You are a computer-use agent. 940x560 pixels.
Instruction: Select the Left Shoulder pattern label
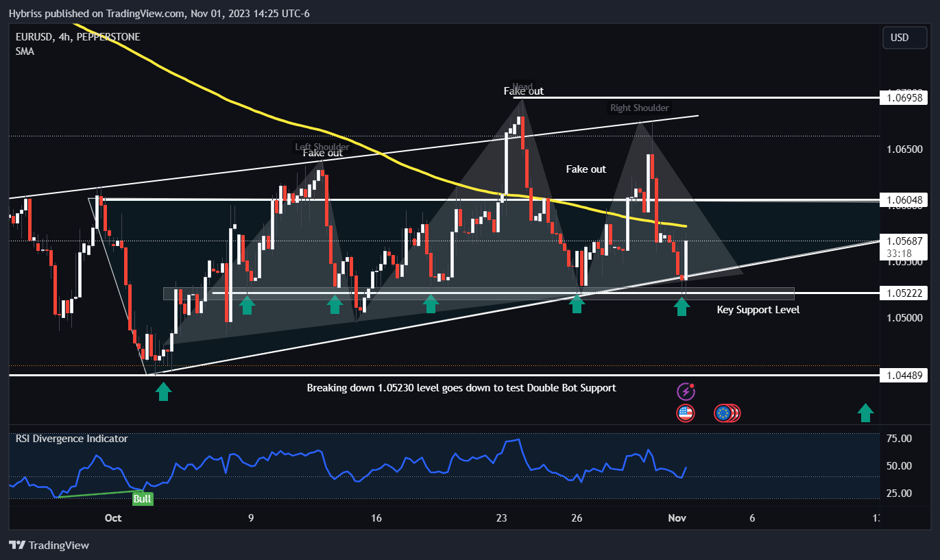pyautogui.click(x=322, y=147)
